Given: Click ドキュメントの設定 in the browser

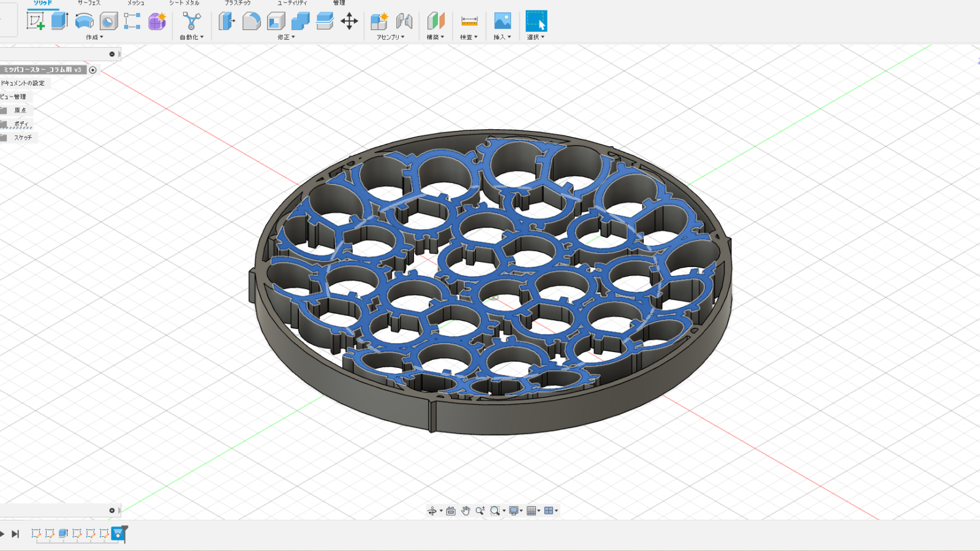Looking at the screenshot, I should pos(23,83).
